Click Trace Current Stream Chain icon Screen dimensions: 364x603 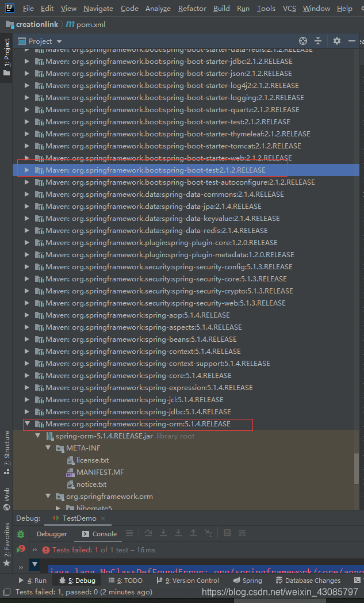point(242,533)
